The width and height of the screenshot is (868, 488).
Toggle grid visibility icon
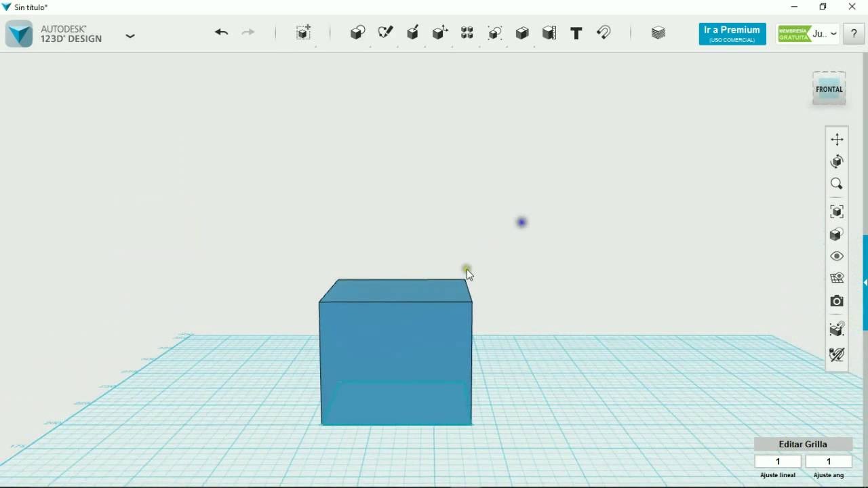click(837, 279)
